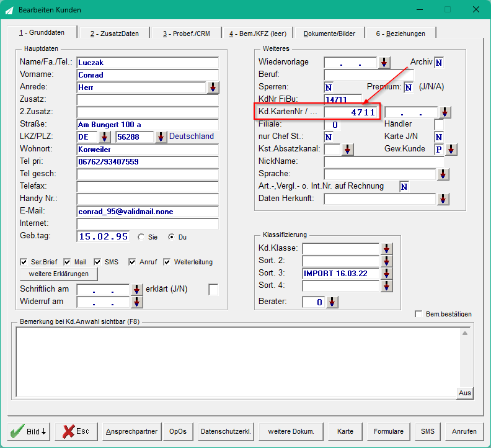Open the 4 - Bem./KFZ (leer) tab

[258, 34]
